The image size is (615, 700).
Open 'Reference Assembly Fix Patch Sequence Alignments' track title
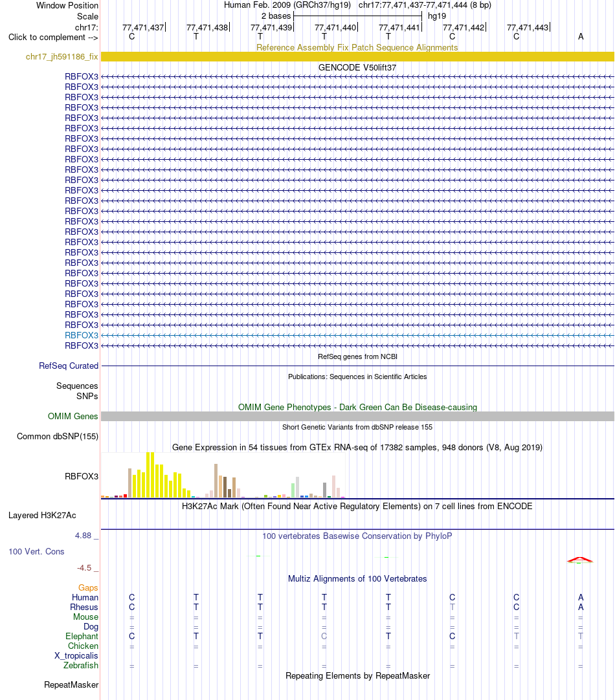pos(357,47)
